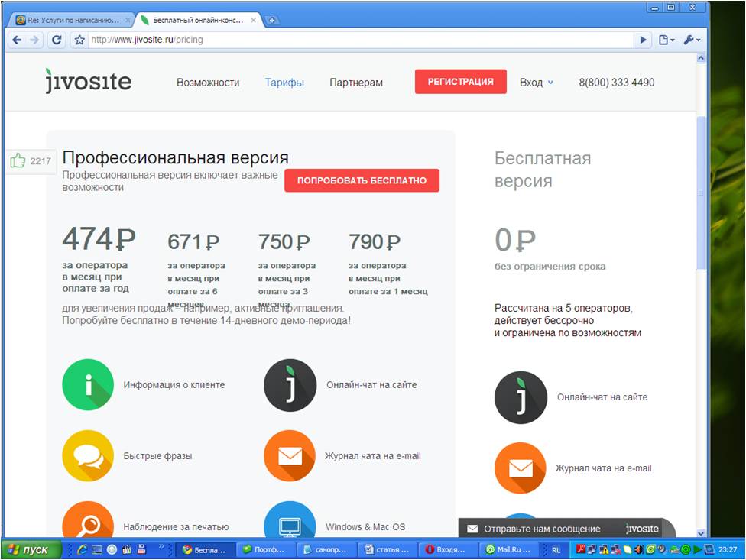Click phone number 8(800) 333 4490
This screenshot has width=746, height=560.
tap(617, 83)
